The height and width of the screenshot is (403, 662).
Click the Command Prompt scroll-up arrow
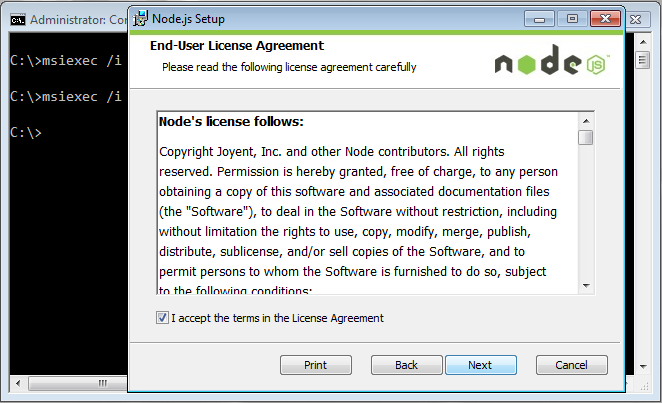click(643, 42)
